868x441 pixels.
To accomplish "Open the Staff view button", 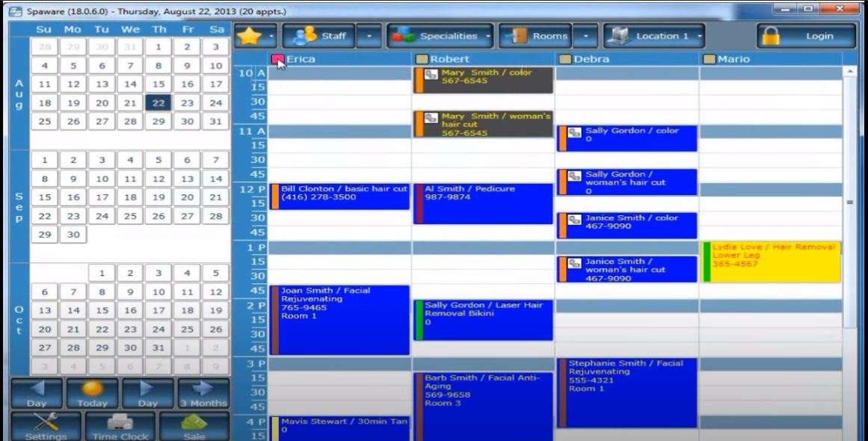I will tap(318, 36).
